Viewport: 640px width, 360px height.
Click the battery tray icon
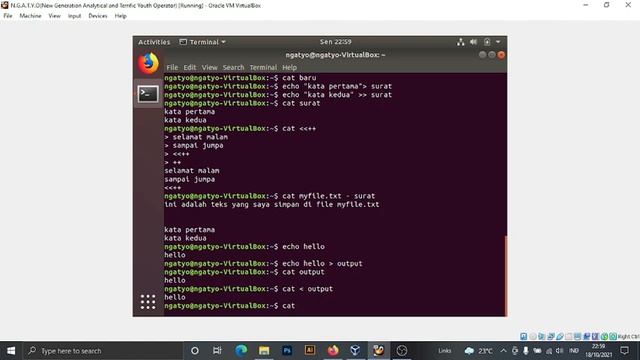click(538, 351)
